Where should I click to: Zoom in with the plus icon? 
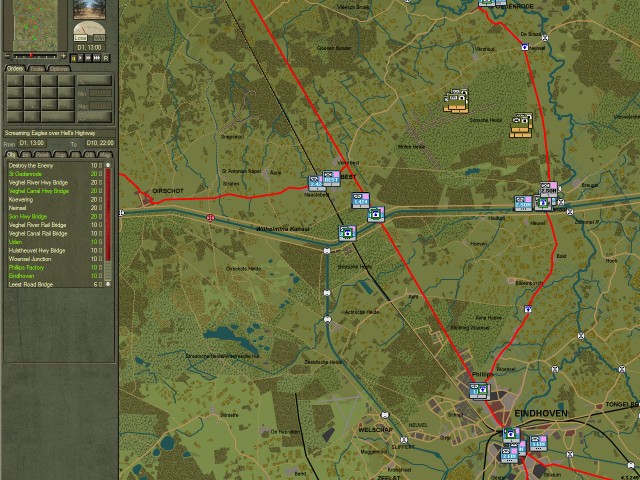[x=63, y=56]
